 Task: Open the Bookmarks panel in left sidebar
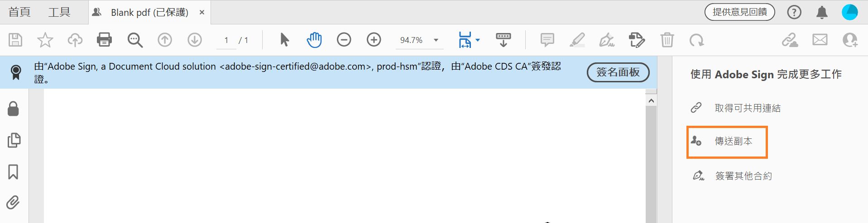(x=14, y=172)
